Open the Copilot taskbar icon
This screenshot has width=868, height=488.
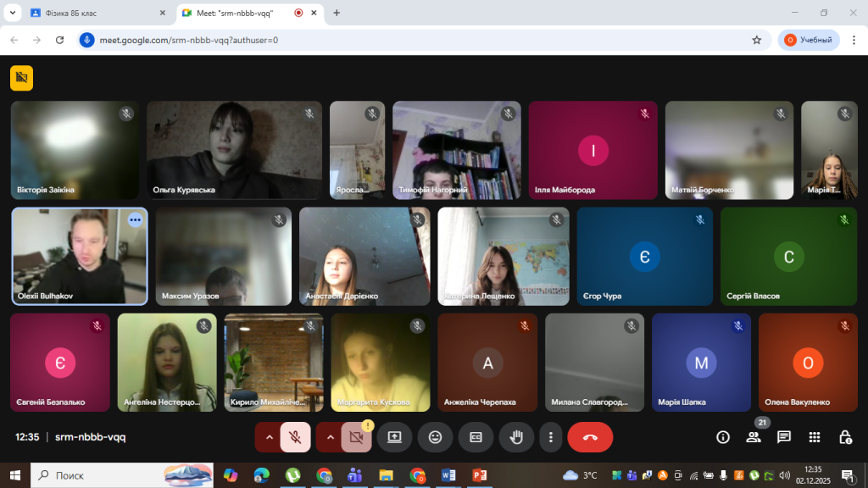[231, 475]
